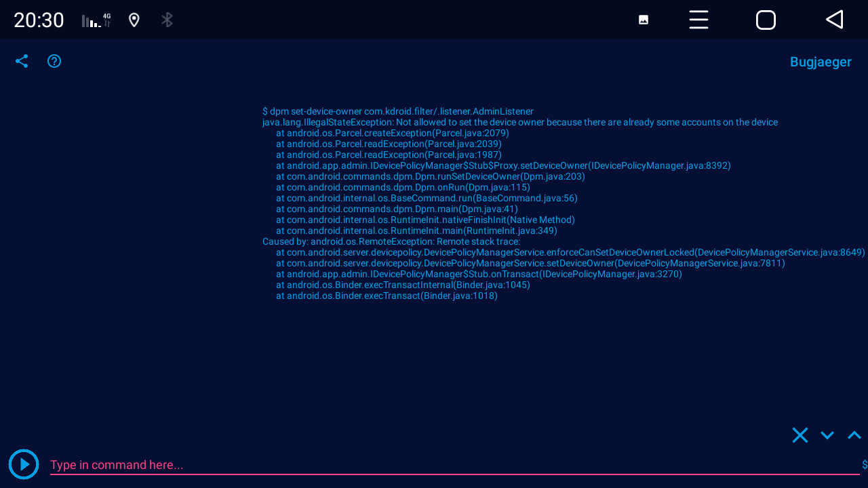Tap the command input field
This screenshot has height=488, width=868.
tap(271, 465)
